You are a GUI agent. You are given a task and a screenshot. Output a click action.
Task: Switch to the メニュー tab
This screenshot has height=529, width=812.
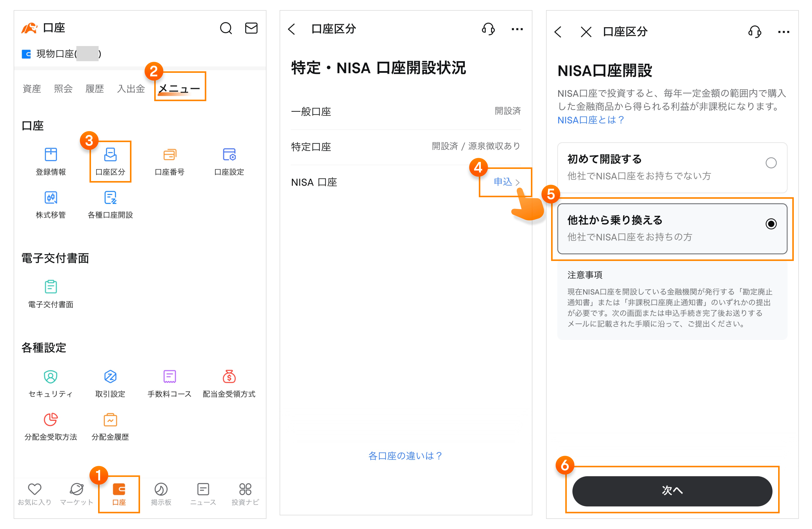point(179,89)
